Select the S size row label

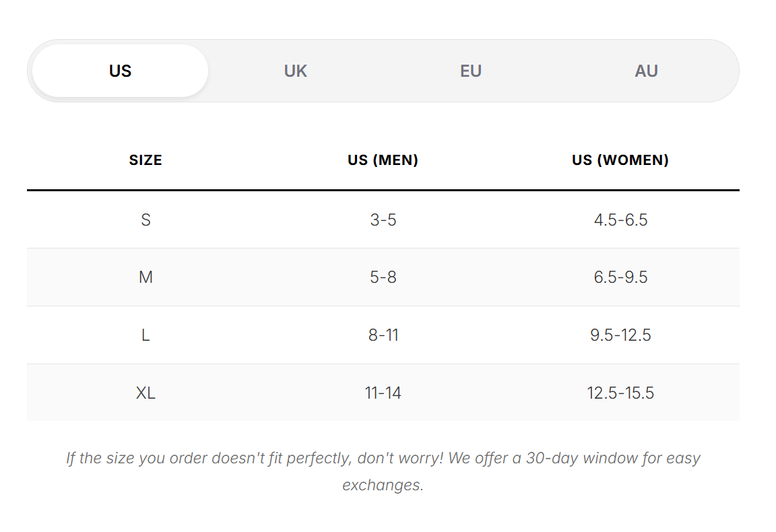pos(145,220)
